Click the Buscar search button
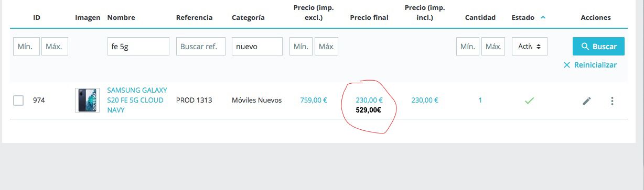 [x=598, y=46]
